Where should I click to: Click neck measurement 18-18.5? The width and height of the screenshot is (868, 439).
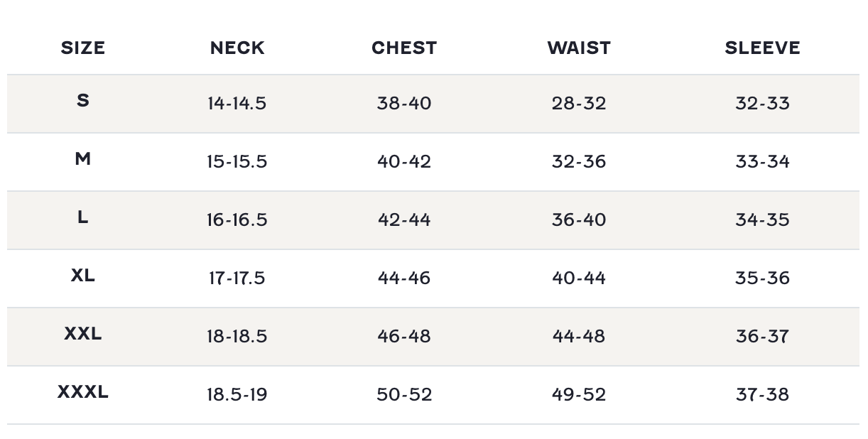(x=237, y=337)
